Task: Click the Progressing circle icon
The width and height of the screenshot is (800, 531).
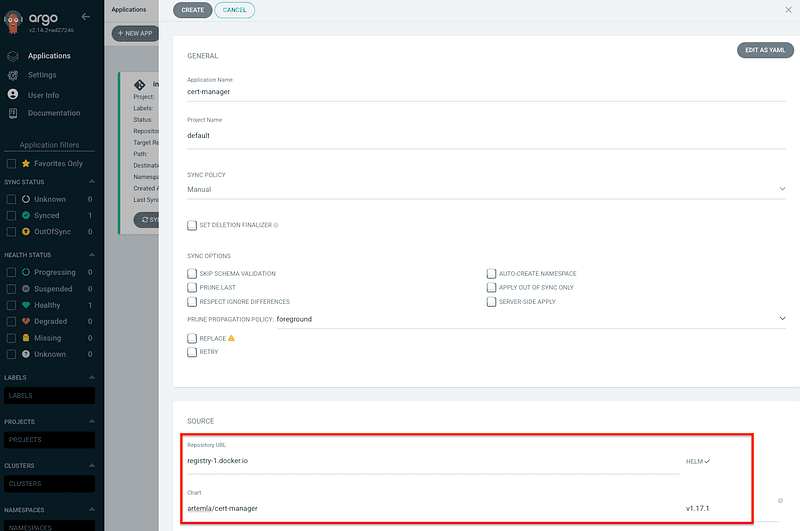Action: click(x=26, y=272)
